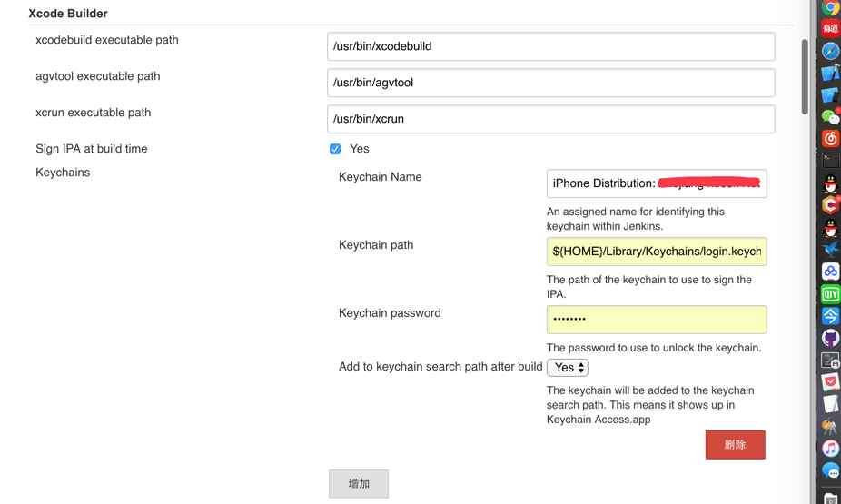The image size is (841, 504).
Task: Launch Xcode from the dock
Action: [x=830, y=73]
